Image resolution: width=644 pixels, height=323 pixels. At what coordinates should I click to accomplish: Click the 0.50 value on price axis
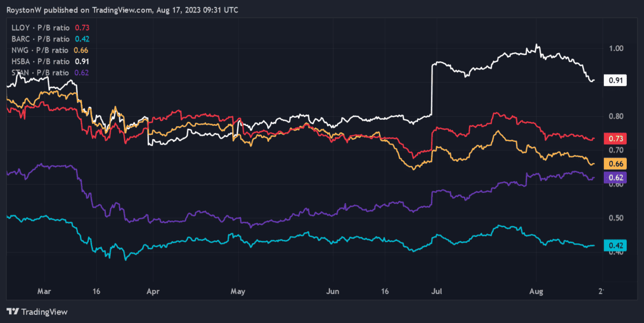(617, 218)
